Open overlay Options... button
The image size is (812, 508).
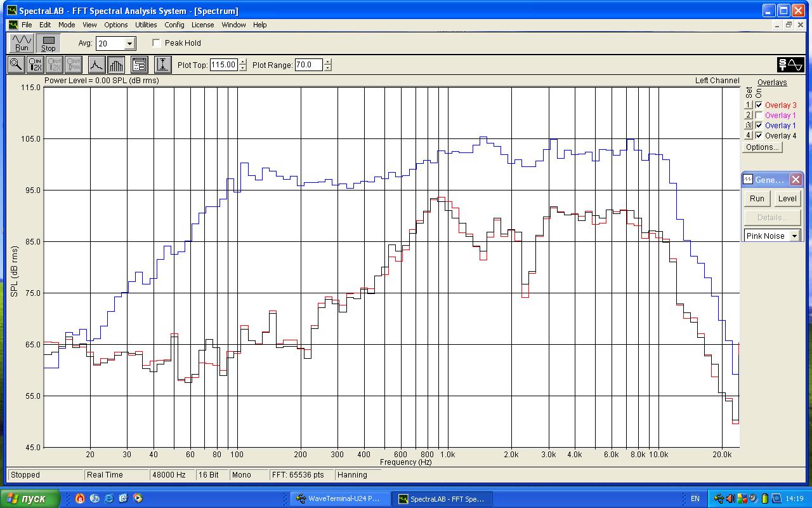point(762,147)
